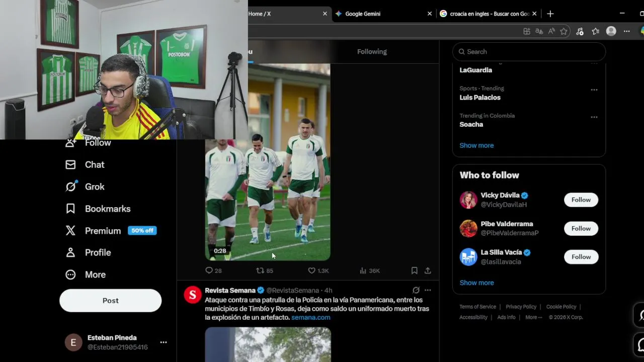Switch to the croacia en ingles tab
Image resolution: width=644 pixels, height=362 pixels.
(489, 14)
